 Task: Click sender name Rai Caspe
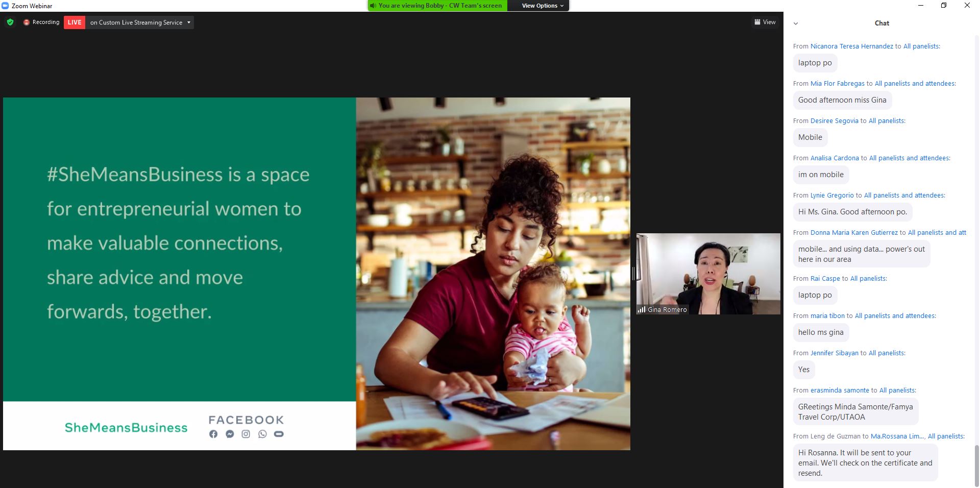click(825, 278)
